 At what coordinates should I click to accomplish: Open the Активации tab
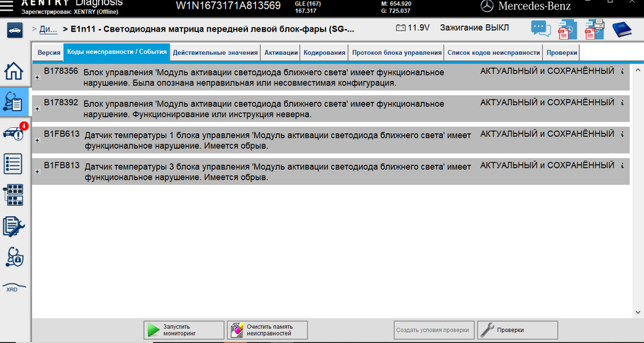(x=281, y=52)
